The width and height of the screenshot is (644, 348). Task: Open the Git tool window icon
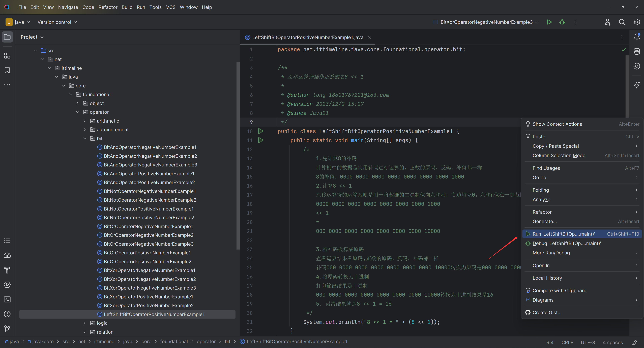click(x=7, y=329)
